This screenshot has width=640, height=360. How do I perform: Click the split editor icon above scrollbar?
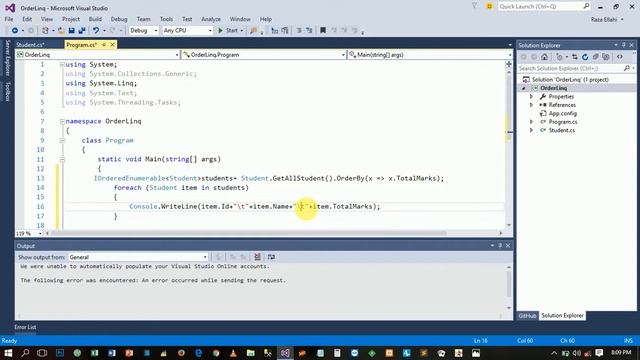(x=509, y=64)
